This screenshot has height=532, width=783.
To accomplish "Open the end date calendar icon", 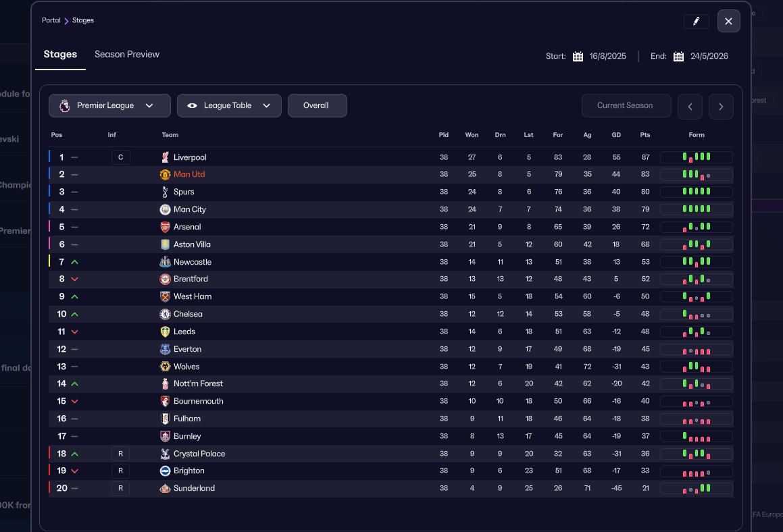I will point(678,57).
